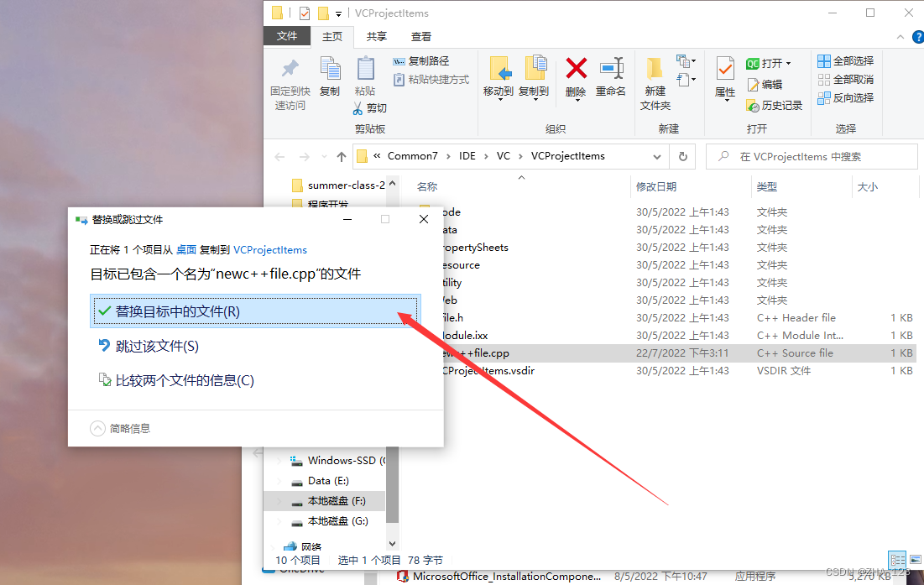Choose Compare info for both files (C)
Screen dimensions: 924x585
click(176, 380)
